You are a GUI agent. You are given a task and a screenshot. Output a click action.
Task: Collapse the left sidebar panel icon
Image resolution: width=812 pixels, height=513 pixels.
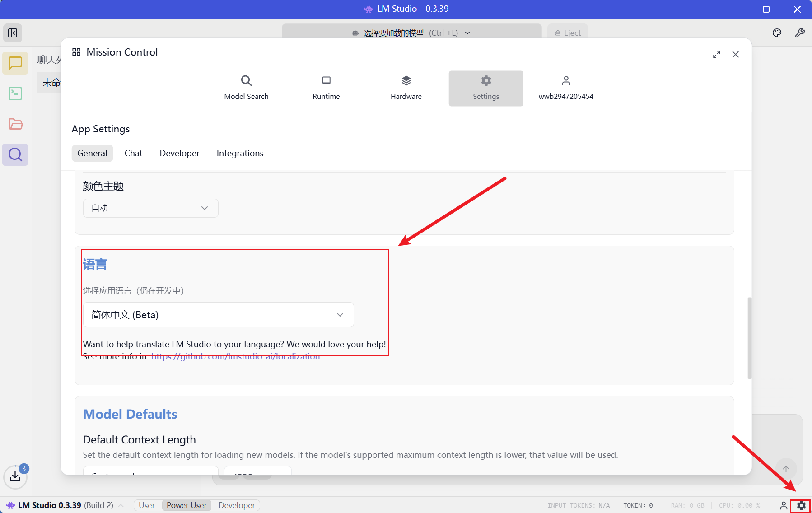(x=13, y=33)
